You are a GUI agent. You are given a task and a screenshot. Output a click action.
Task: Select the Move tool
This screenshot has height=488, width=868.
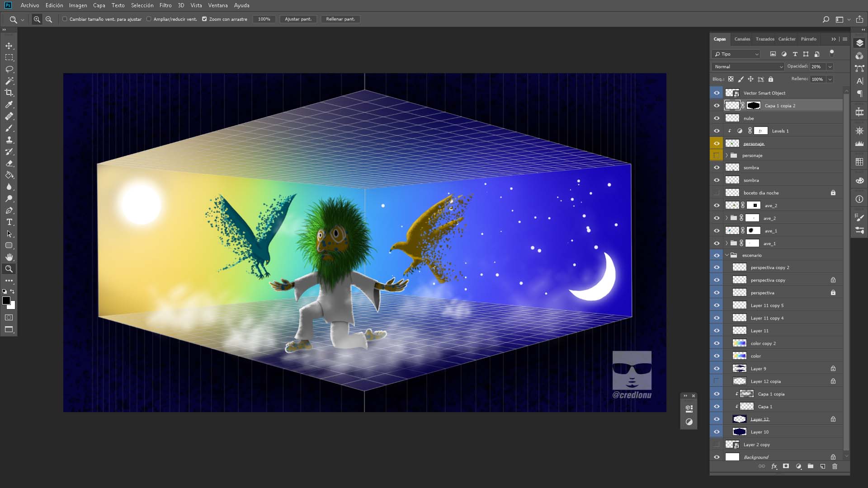tap(9, 46)
